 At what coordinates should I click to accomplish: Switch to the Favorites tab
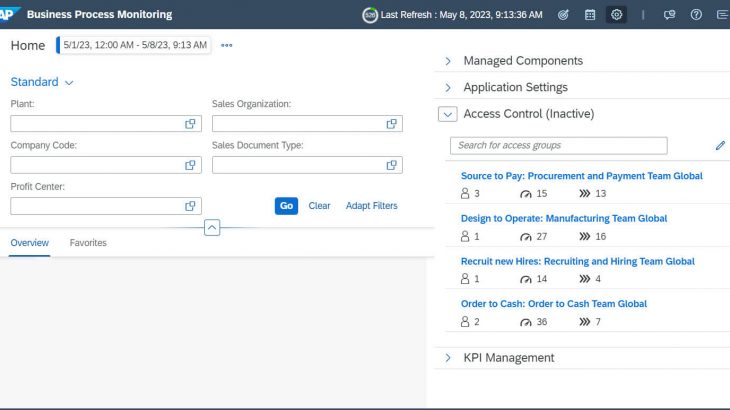pos(88,243)
